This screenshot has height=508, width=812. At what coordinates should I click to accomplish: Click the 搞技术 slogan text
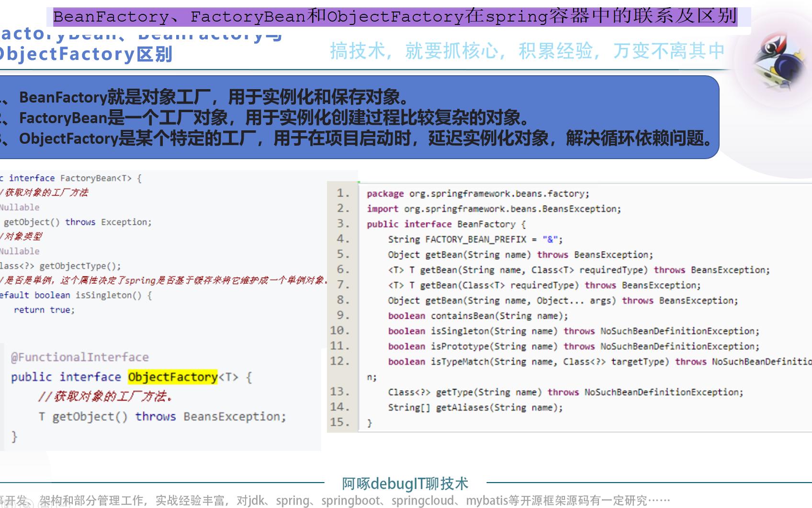coord(527,49)
